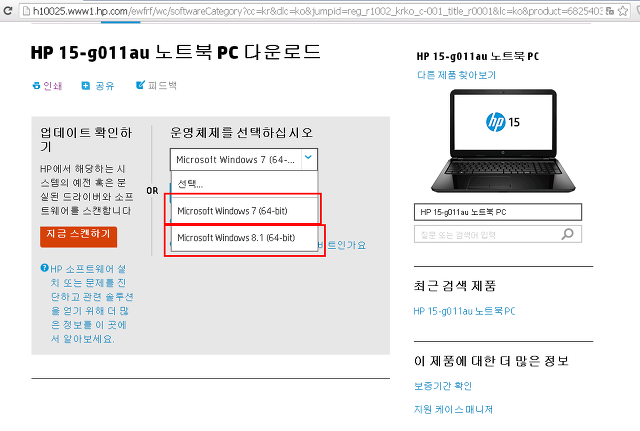
Task: Click the OR separator label
Action: [152, 191]
